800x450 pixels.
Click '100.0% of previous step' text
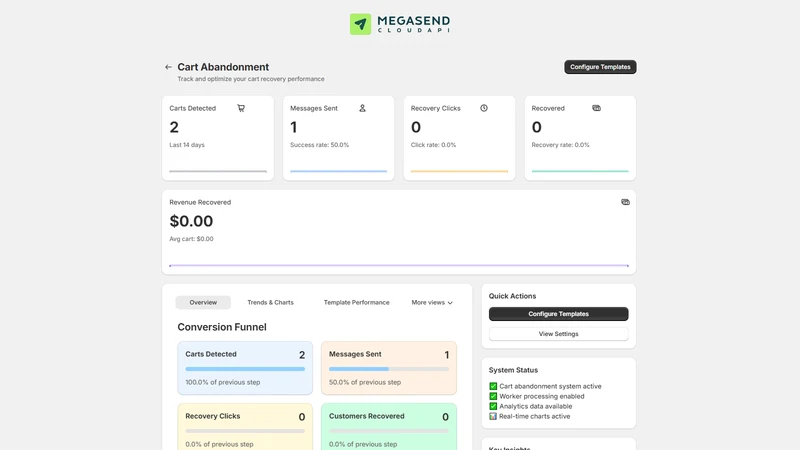coord(222,382)
